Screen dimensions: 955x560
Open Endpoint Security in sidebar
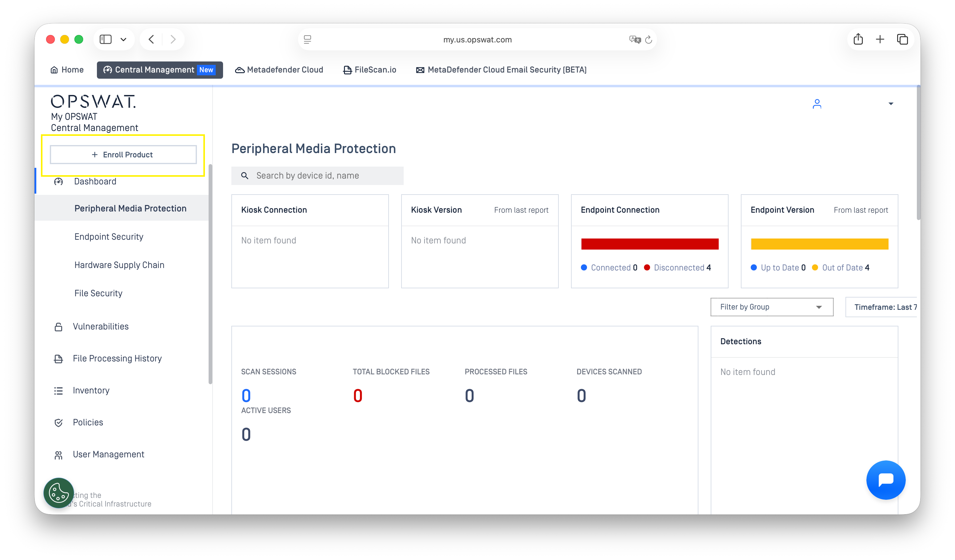109,237
